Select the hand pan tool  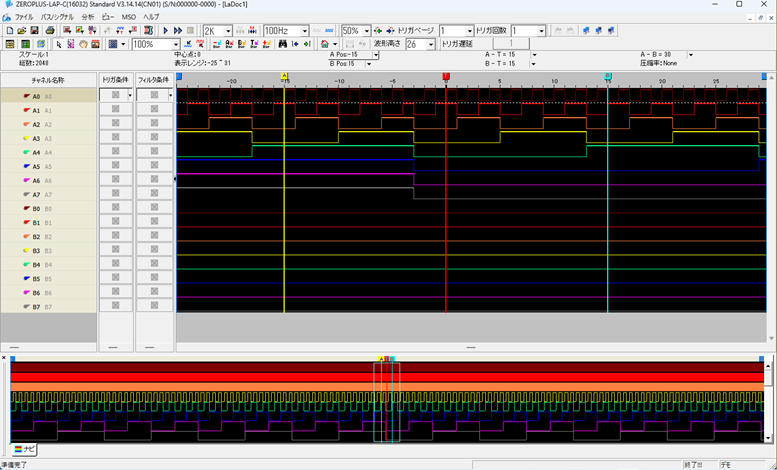pyautogui.click(x=83, y=44)
